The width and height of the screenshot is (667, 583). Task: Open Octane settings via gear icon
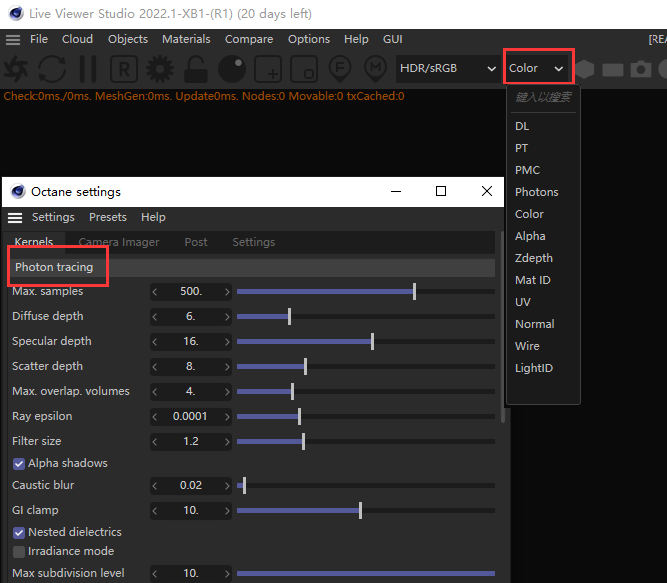tap(160, 68)
